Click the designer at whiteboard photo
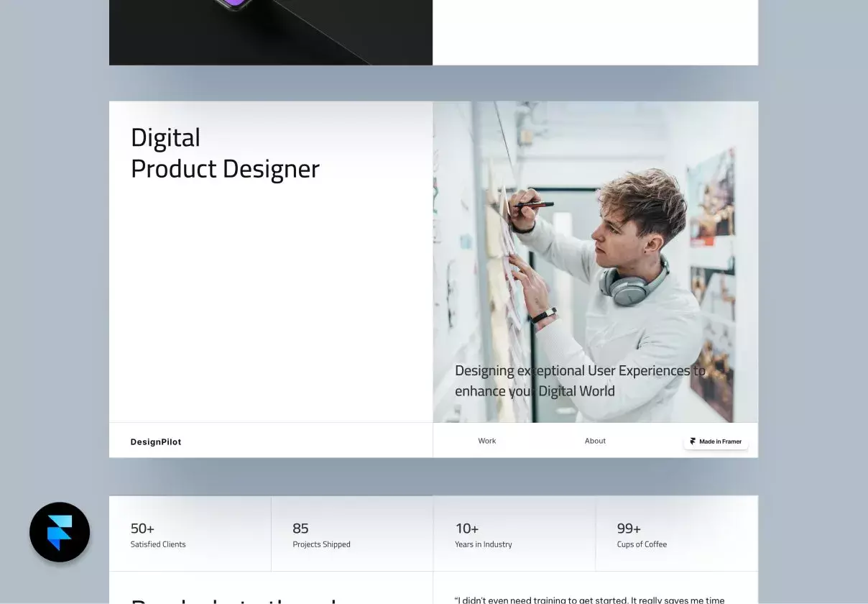The image size is (868, 604). (596, 262)
